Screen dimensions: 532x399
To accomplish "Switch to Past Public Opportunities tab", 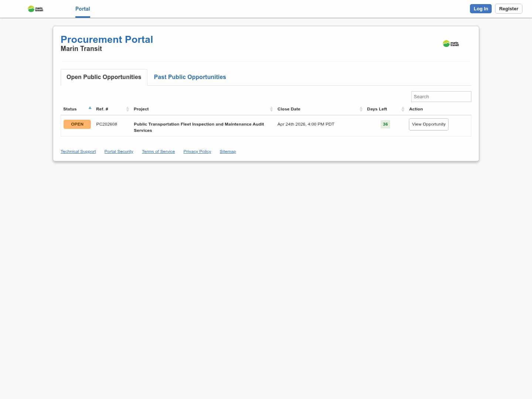I will [x=190, y=77].
